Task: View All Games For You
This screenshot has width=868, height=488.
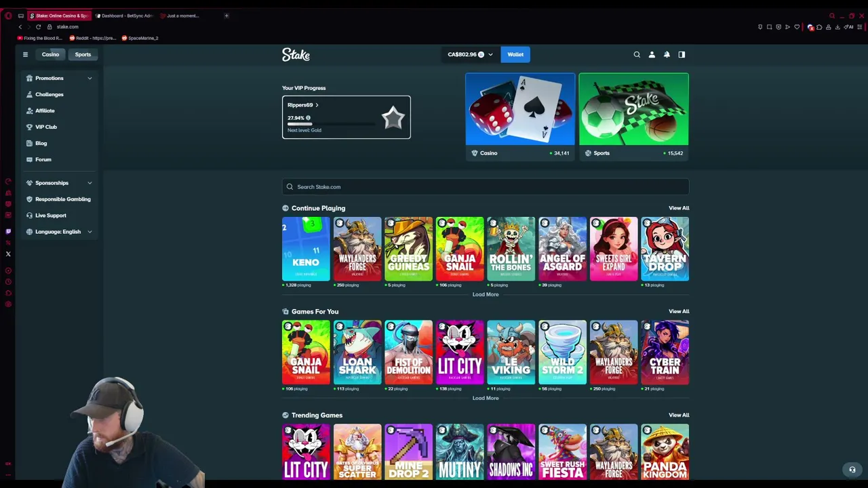Action: click(679, 312)
